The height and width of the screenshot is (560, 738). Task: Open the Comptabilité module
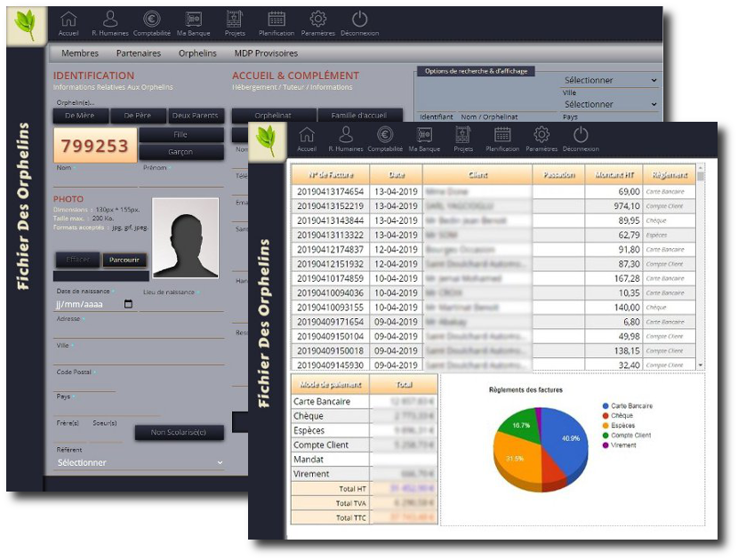click(151, 22)
